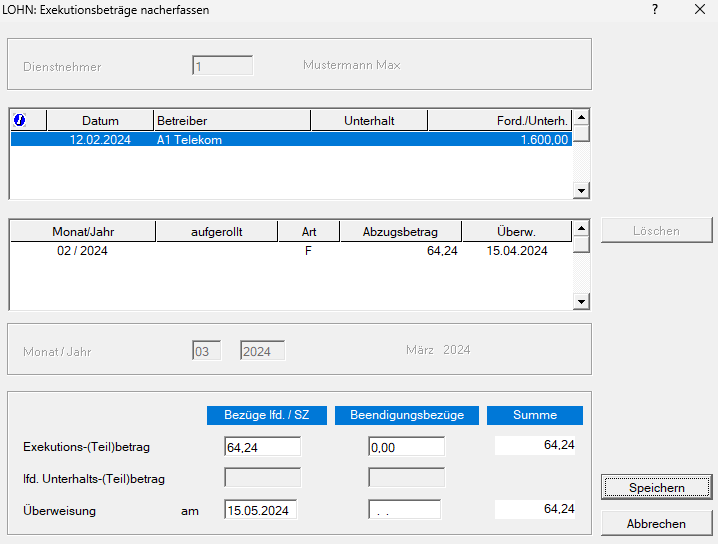718x544 pixels.
Task: Edit Exekutionsbetrag field for Bezüge lfd. / SZ
Action: click(x=262, y=447)
